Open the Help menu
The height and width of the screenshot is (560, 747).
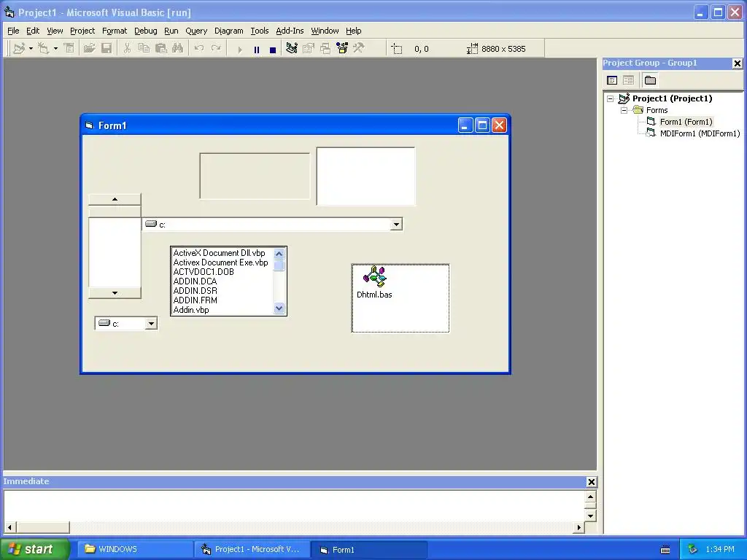click(x=354, y=31)
